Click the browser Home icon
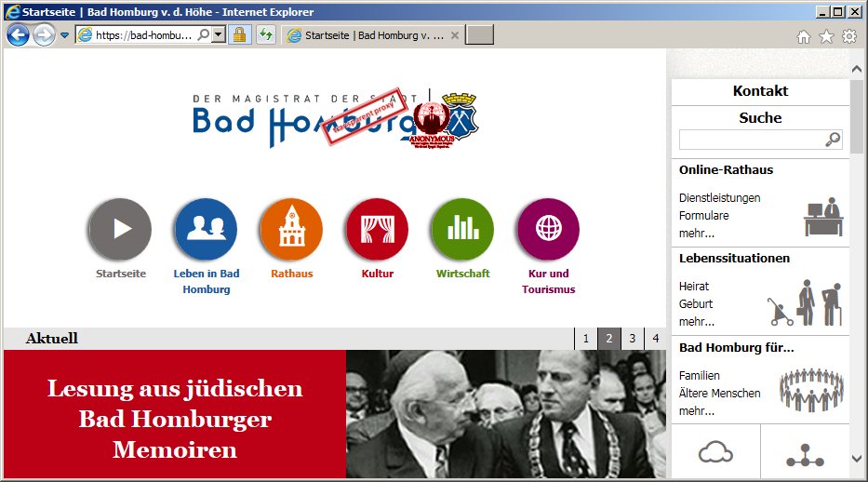The image size is (868, 482). (803, 36)
